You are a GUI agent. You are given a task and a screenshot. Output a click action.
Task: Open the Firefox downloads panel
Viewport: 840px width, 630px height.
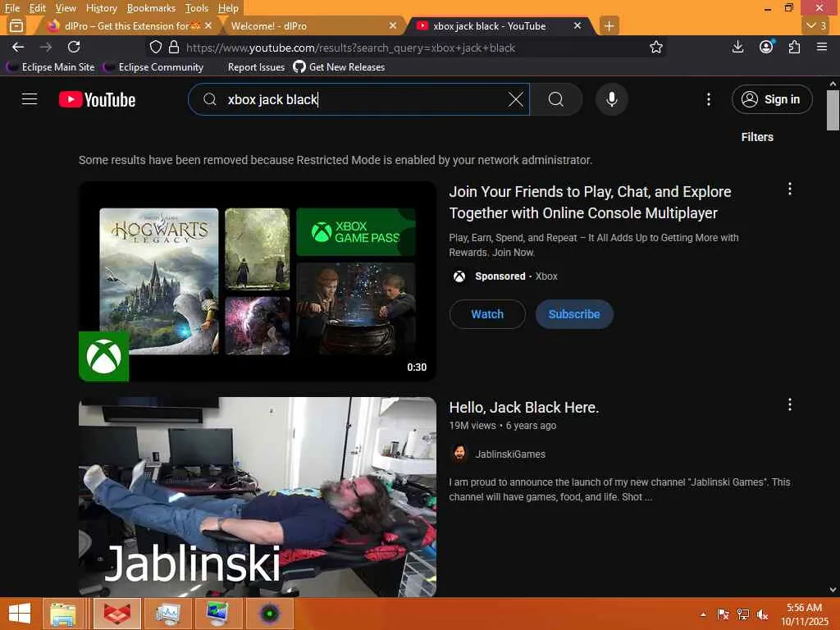[x=737, y=47]
